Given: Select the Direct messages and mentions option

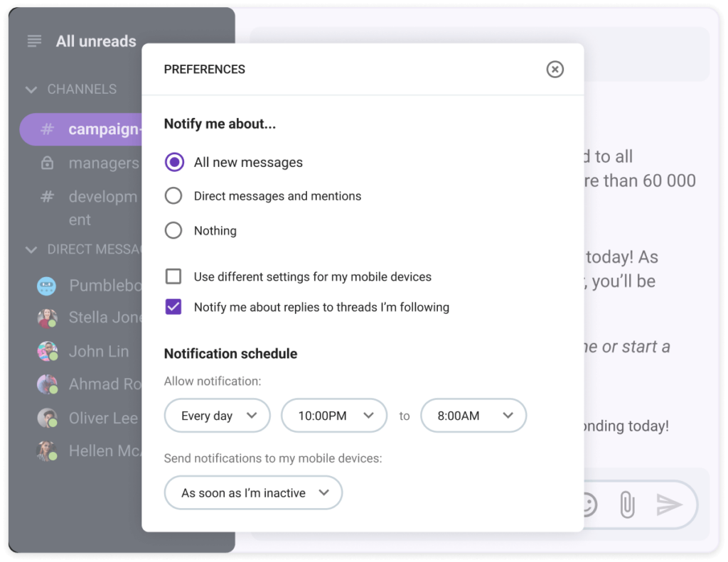Looking at the screenshot, I should 173,196.
